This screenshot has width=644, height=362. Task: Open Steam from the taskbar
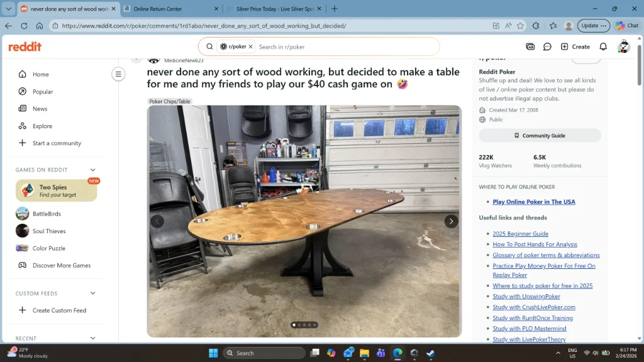coord(430,353)
